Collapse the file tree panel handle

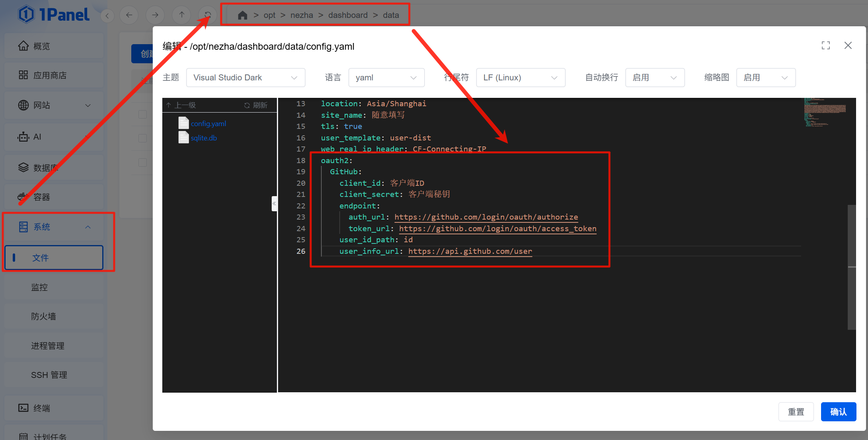click(x=274, y=203)
